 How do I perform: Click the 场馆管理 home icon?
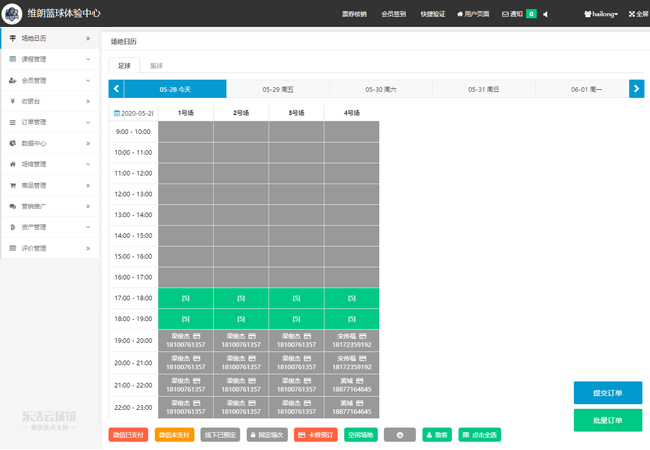(x=12, y=164)
